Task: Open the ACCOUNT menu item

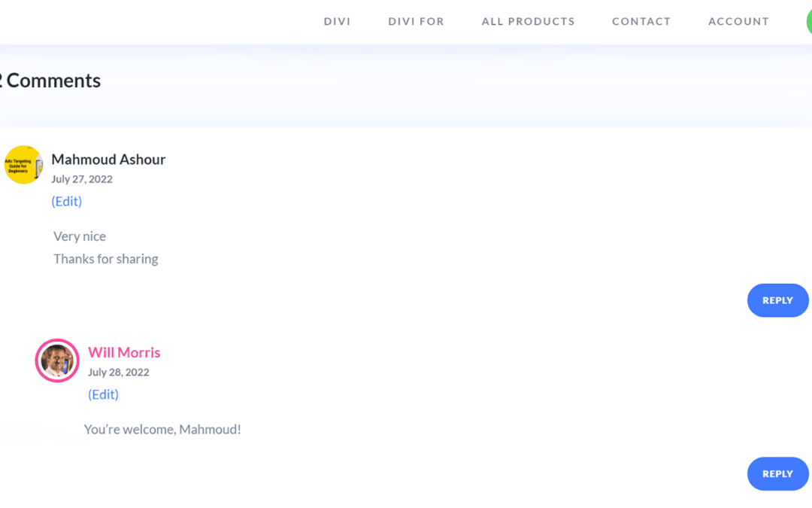Action: [738, 22]
